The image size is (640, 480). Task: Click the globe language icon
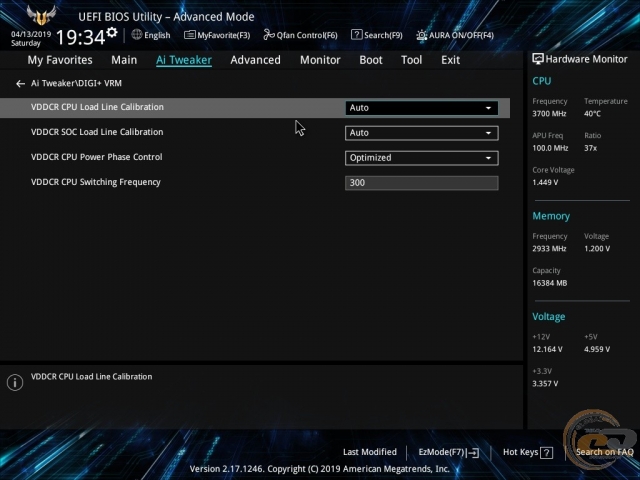pos(137,35)
